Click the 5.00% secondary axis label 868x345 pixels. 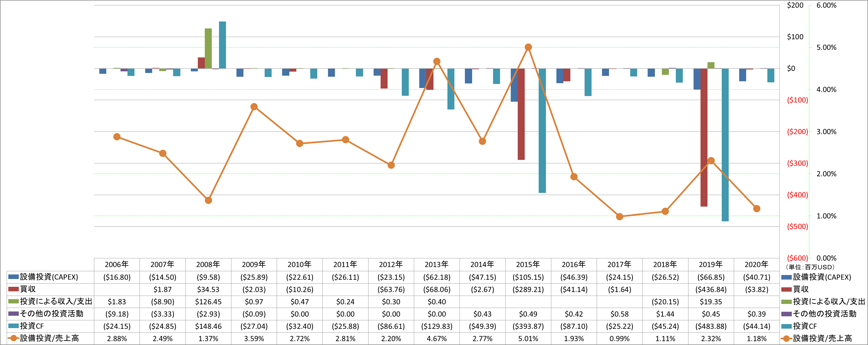click(x=826, y=47)
